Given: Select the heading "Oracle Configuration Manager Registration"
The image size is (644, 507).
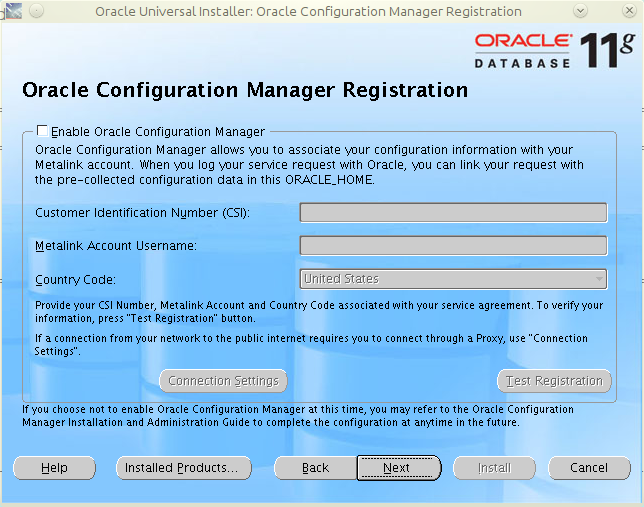Looking at the screenshot, I should click(245, 90).
